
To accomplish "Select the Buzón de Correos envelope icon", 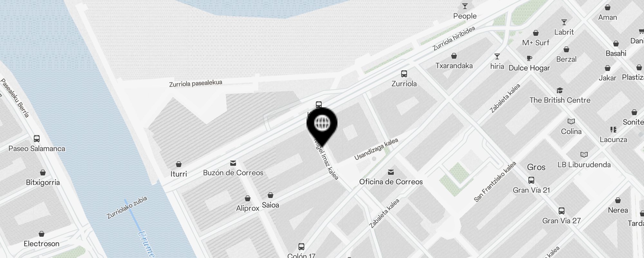I will (233, 163).
